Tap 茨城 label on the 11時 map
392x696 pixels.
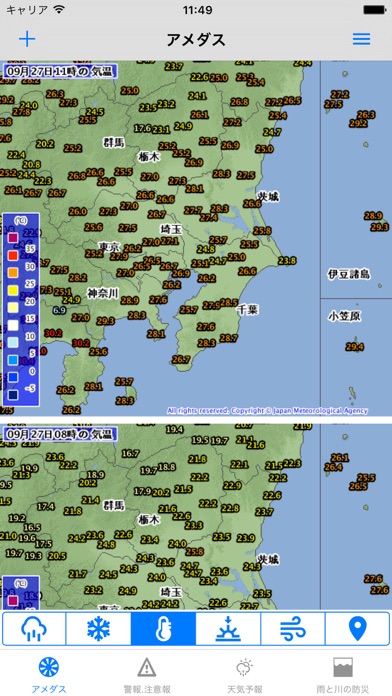coord(268,196)
